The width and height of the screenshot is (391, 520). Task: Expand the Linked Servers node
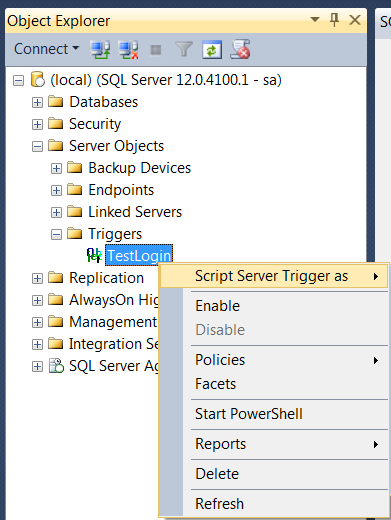click(x=56, y=212)
